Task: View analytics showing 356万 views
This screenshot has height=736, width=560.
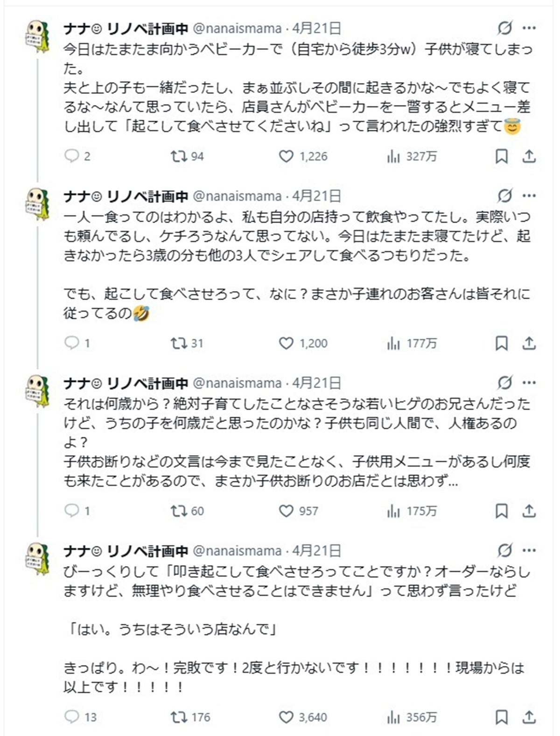Action: click(393, 717)
